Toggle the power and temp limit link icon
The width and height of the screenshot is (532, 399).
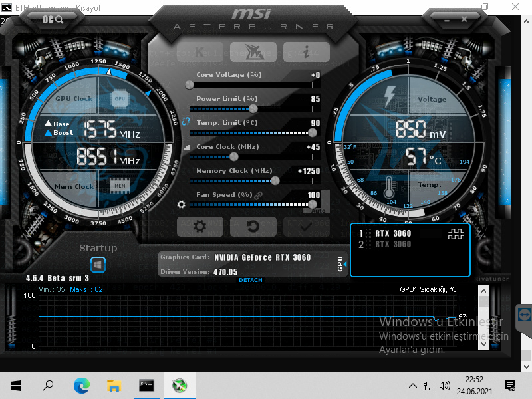186,122
